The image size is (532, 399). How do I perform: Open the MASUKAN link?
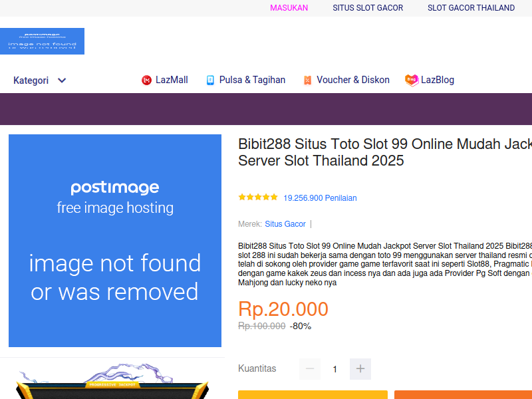[289, 8]
